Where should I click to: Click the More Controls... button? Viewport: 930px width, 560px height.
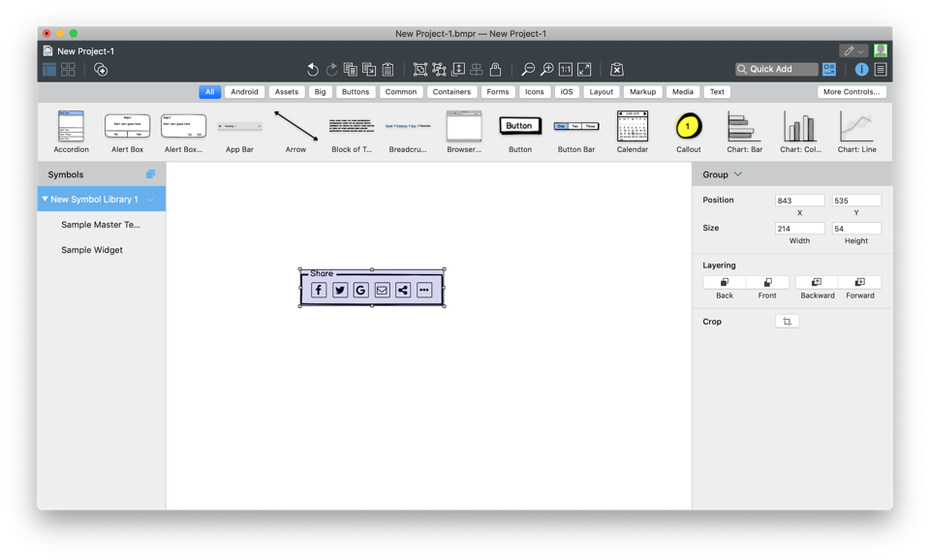pyautogui.click(x=852, y=92)
